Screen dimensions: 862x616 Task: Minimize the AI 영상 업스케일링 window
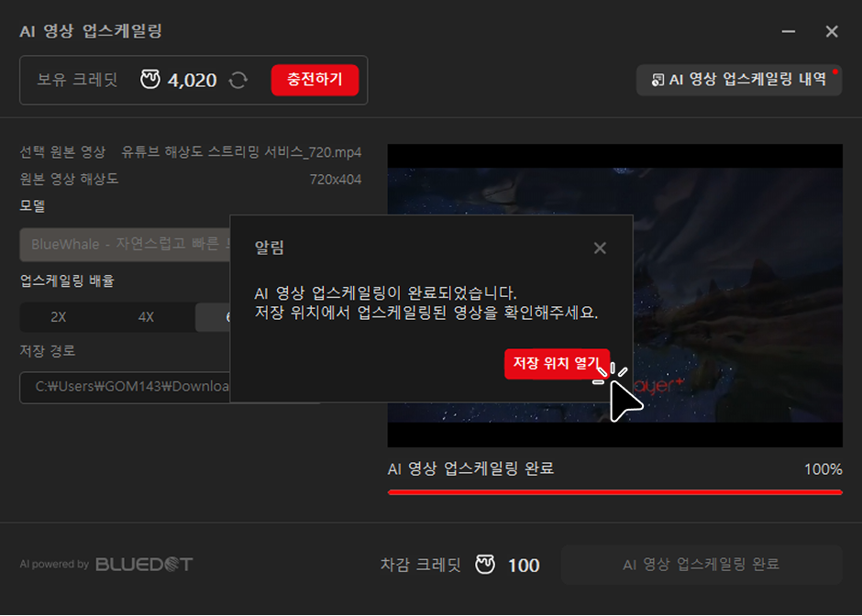(789, 31)
